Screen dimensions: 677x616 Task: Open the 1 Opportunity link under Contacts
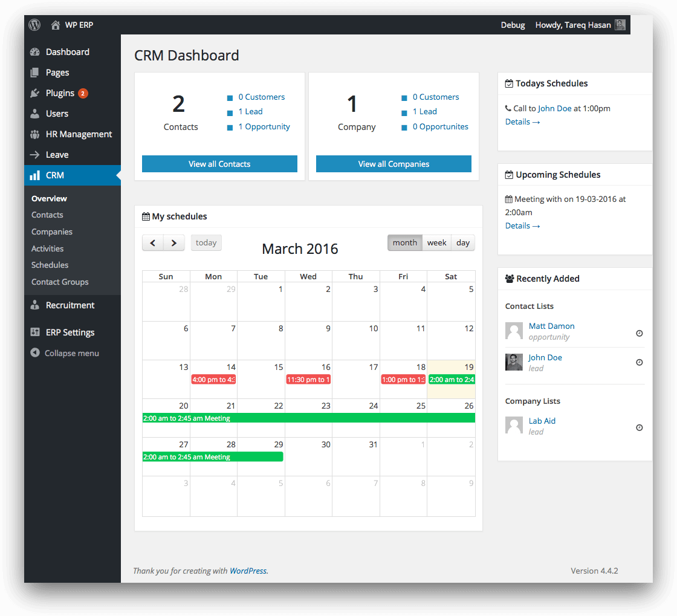[264, 126]
